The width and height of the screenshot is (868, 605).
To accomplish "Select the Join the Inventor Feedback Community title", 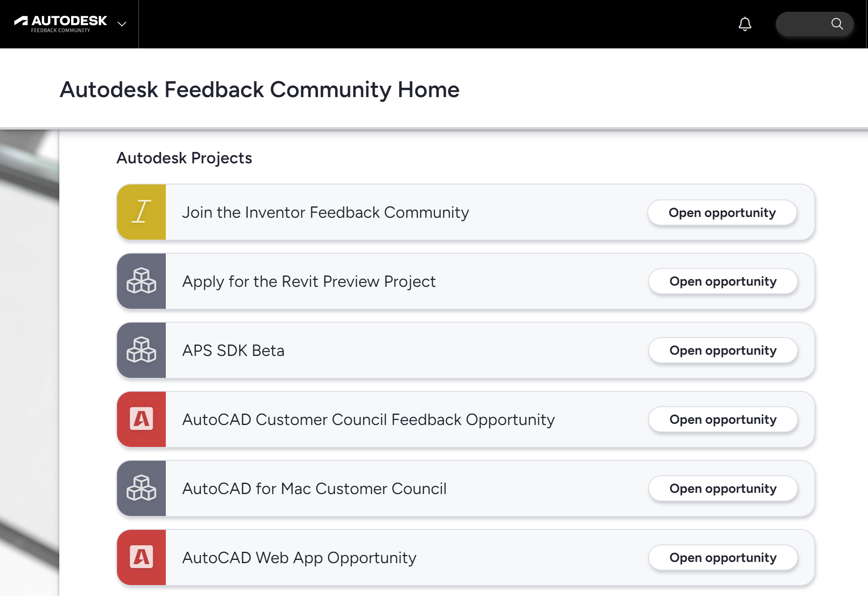I will (x=325, y=213).
